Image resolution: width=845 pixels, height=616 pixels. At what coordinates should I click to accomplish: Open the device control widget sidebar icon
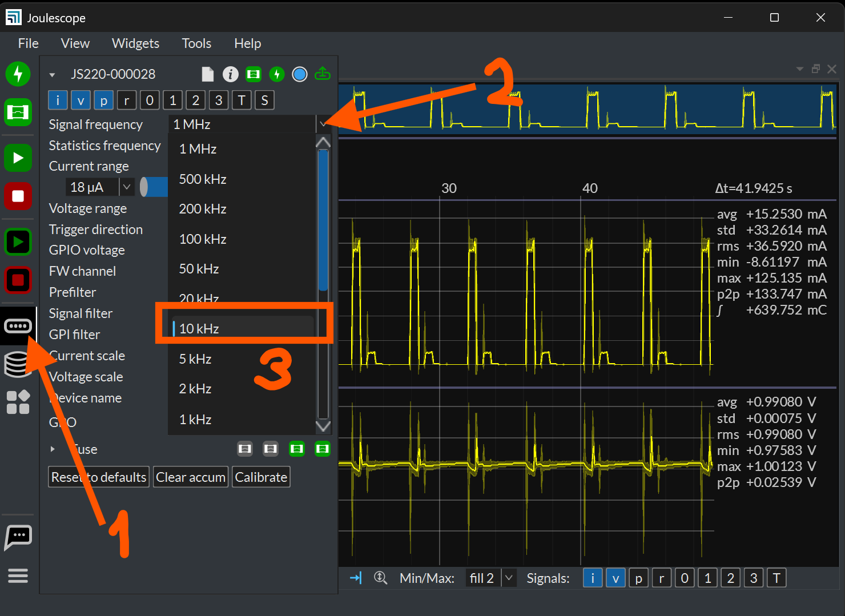[18, 326]
